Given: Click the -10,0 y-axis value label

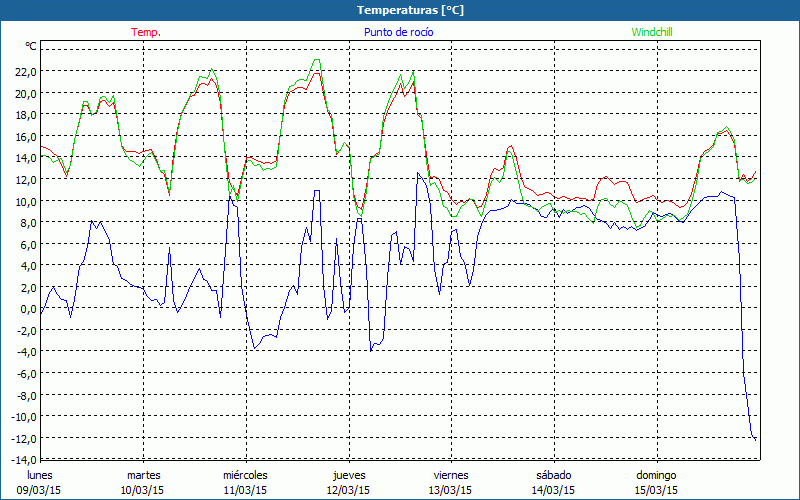Looking at the screenshot, I should coord(22,417).
